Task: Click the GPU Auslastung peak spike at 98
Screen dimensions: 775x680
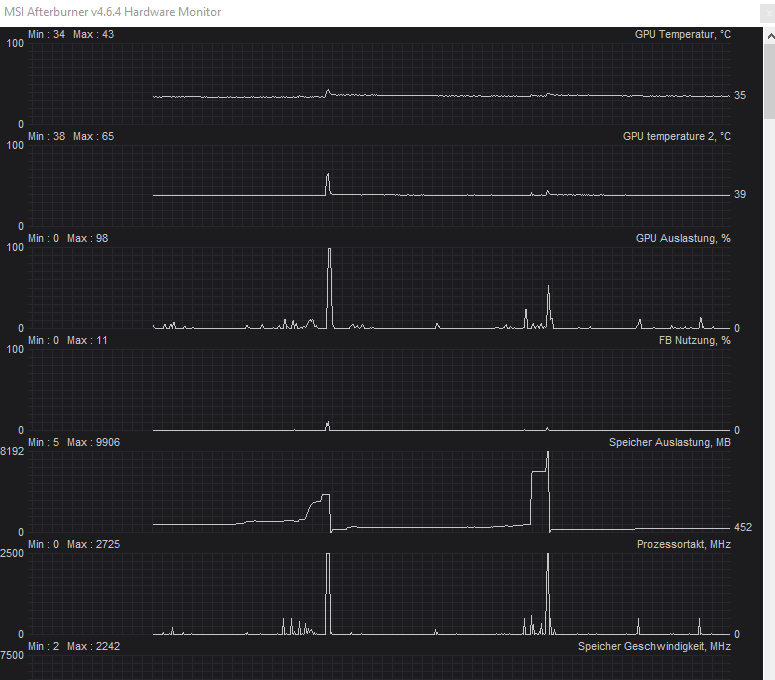Action: pos(330,250)
